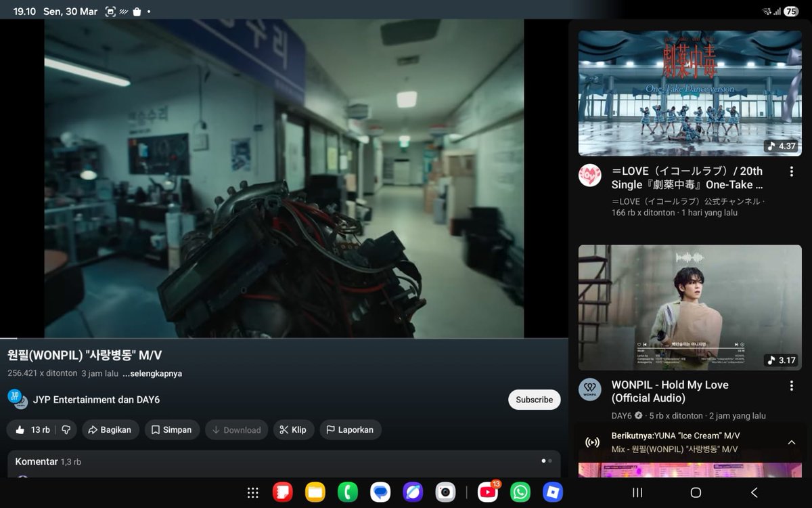Dislike the video with thumbs-down icon
This screenshot has width=812, height=508.
tap(66, 429)
